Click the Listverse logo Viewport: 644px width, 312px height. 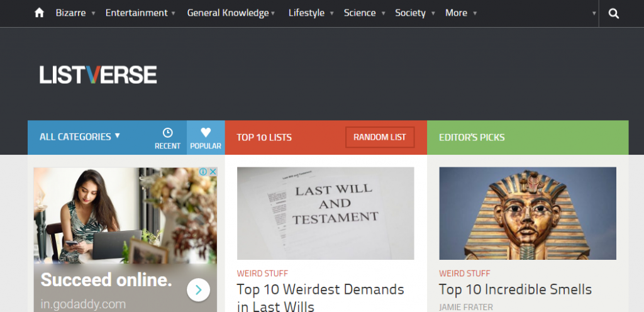tap(98, 75)
